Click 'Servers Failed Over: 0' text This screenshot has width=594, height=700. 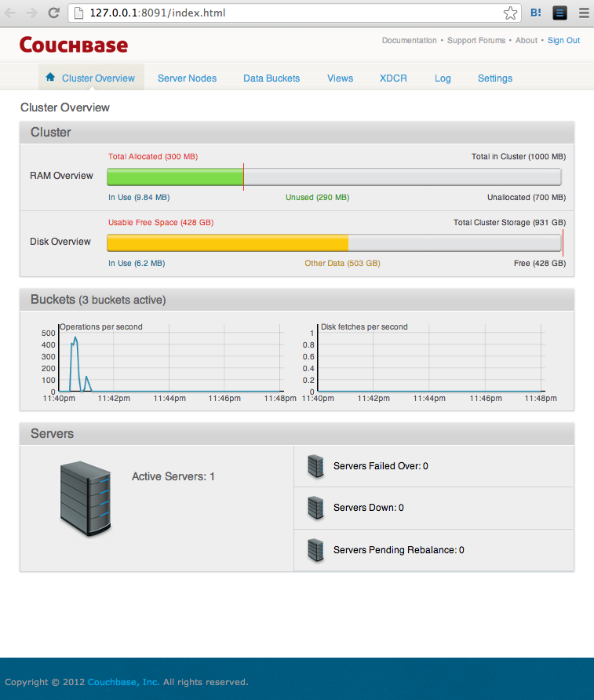click(381, 466)
